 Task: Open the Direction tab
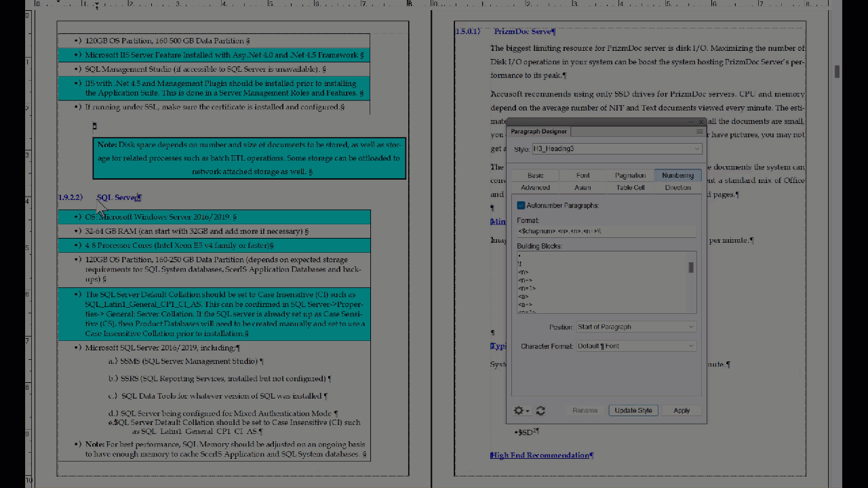[x=677, y=188]
